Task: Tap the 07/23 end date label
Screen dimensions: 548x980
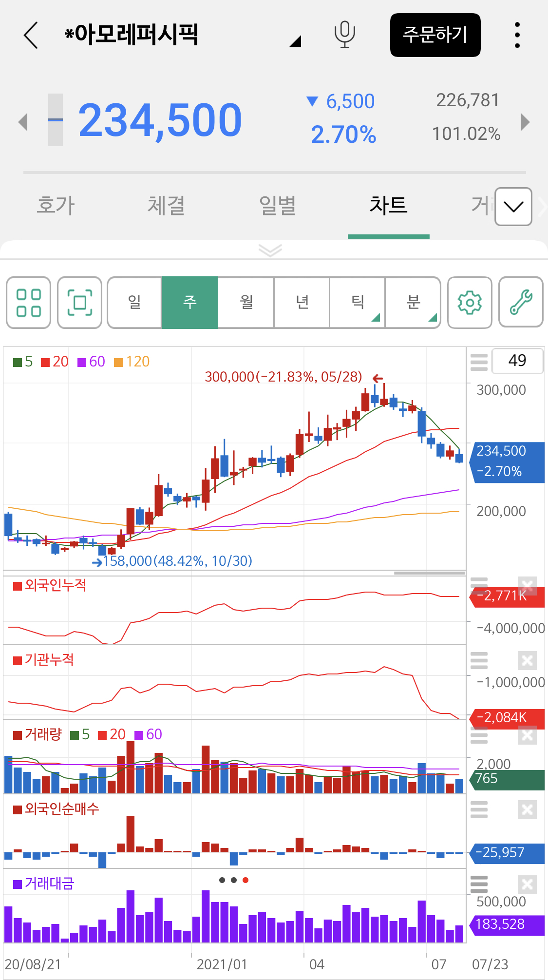Action: [x=490, y=964]
